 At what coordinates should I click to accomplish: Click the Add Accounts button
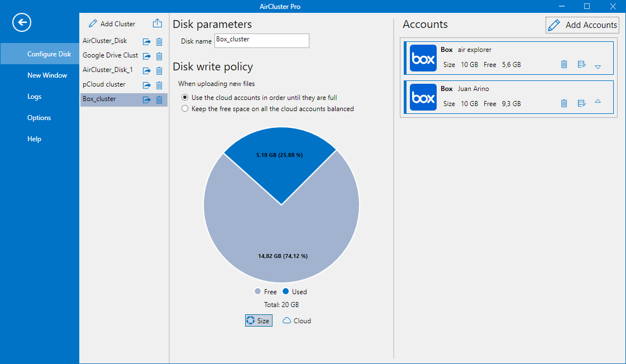pos(582,25)
